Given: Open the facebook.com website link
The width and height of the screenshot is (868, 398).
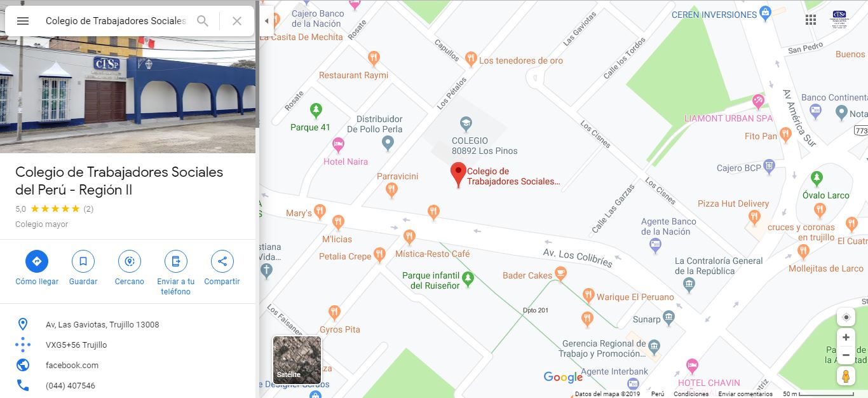Looking at the screenshot, I should click(72, 365).
